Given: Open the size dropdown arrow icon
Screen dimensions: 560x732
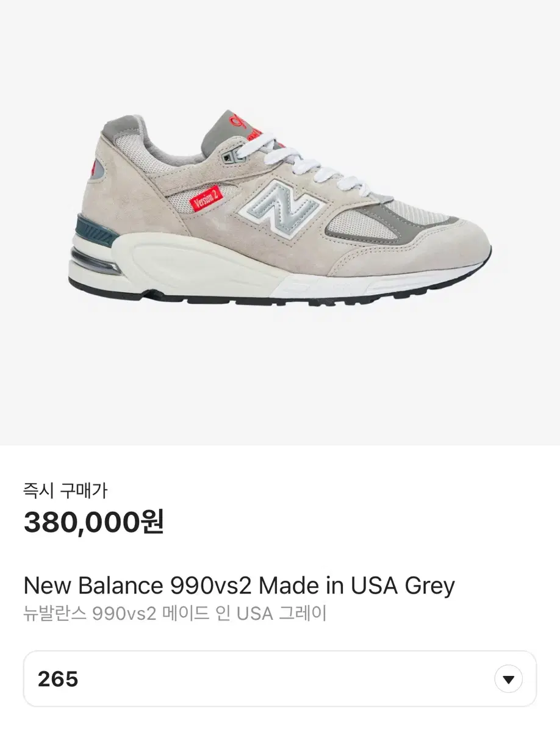Looking at the screenshot, I should pyautogui.click(x=508, y=680).
